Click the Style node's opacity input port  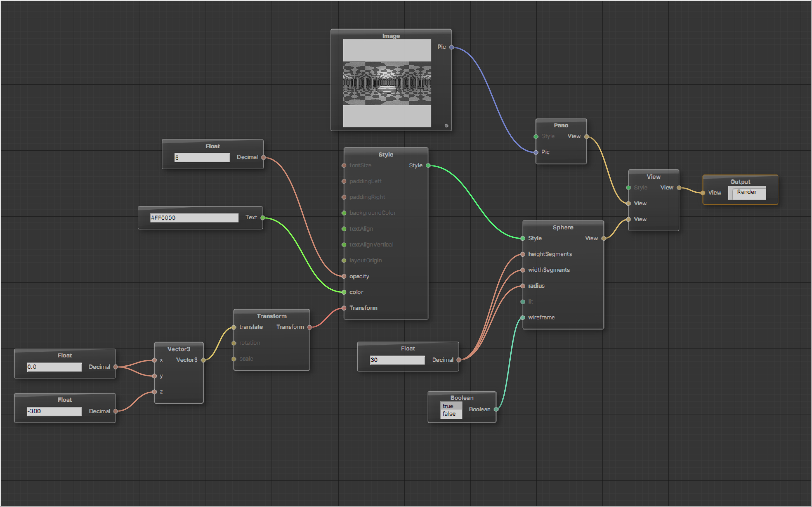344,276
